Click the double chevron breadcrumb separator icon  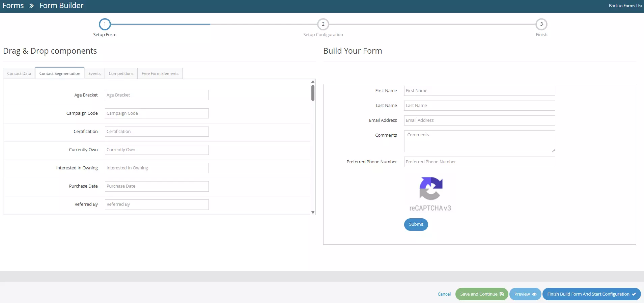pos(31,6)
